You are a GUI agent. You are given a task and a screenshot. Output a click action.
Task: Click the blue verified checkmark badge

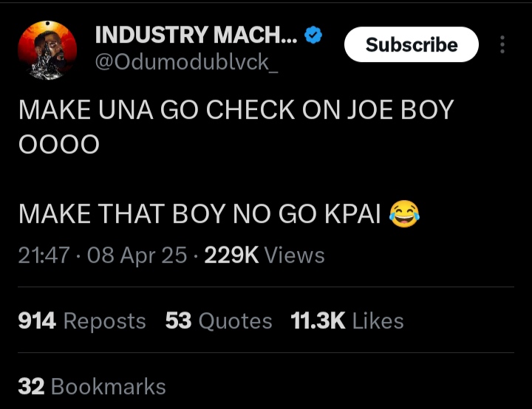314,35
